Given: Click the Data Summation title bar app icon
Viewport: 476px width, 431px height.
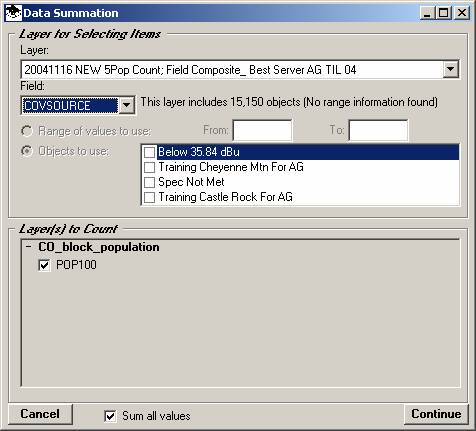Looking at the screenshot, I should [x=14, y=13].
